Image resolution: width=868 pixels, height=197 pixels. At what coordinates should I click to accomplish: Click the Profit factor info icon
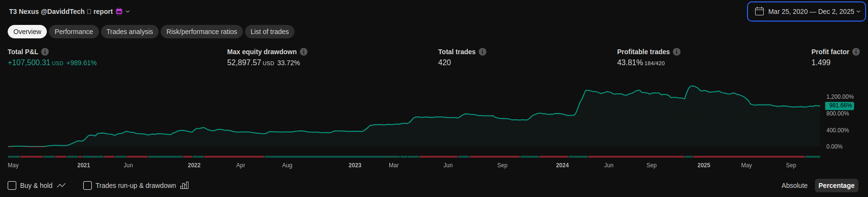coord(856,52)
